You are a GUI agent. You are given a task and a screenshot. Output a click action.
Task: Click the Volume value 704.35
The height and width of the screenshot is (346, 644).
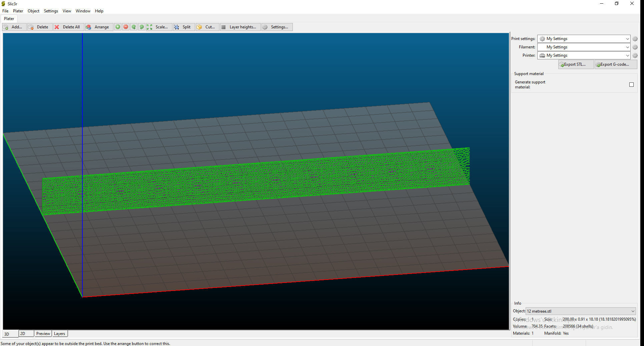(x=537, y=326)
